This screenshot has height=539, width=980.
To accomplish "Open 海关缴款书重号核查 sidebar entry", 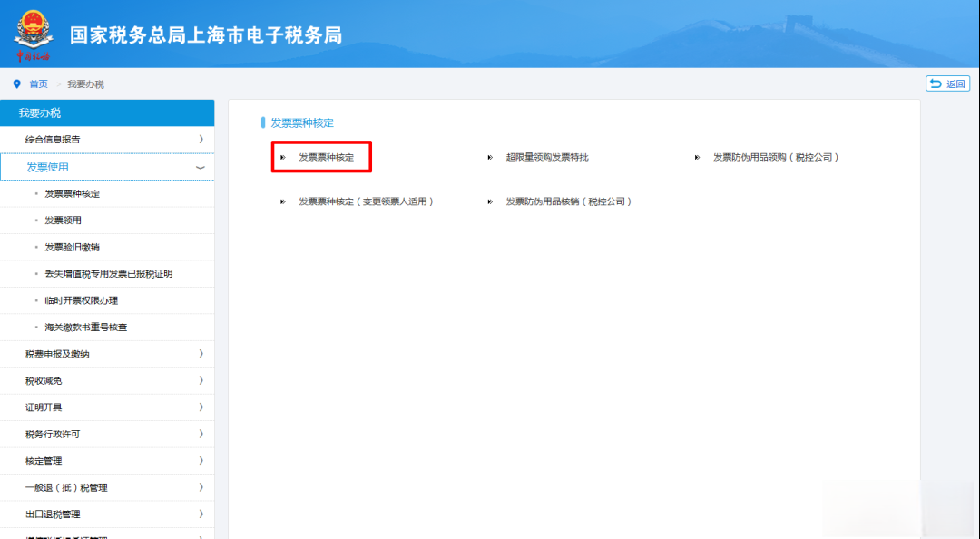I will point(85,327).
